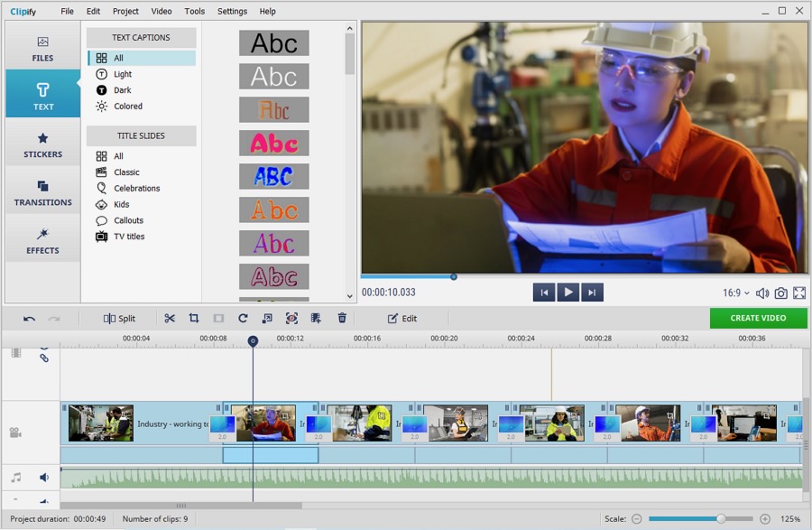812x530 pixels.
Task: Take a snapshot with the camera icon
Action: pyautogui.click(x=780, y=293)
